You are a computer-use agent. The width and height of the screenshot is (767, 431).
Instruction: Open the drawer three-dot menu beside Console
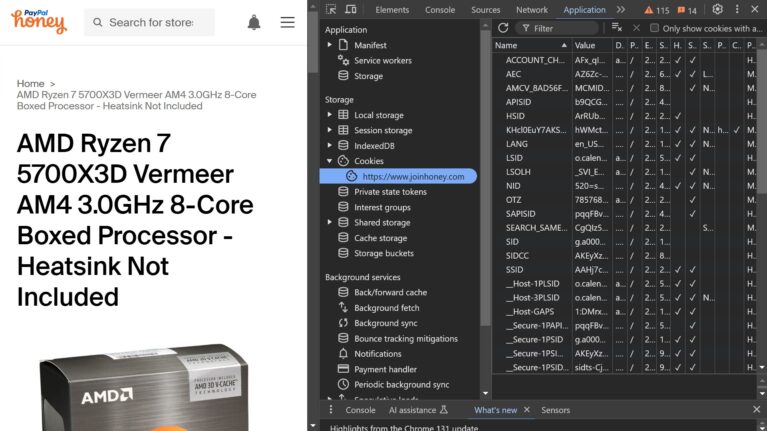click(x=331, y=410)
